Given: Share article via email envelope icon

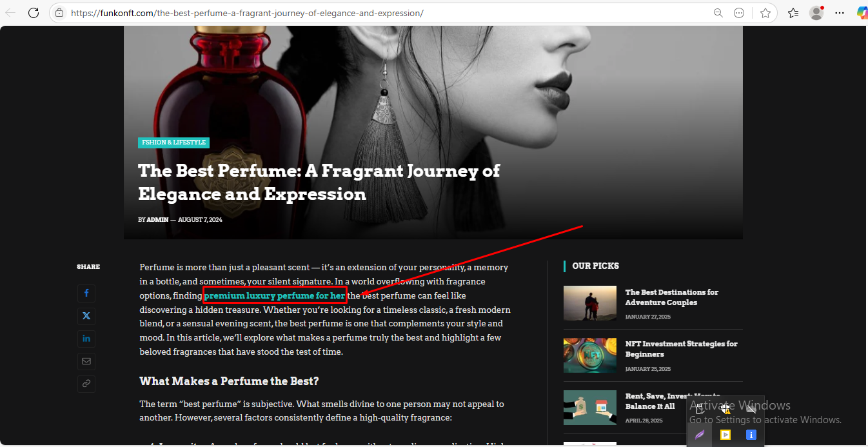Looking at the screenshot, I should 86,361.
